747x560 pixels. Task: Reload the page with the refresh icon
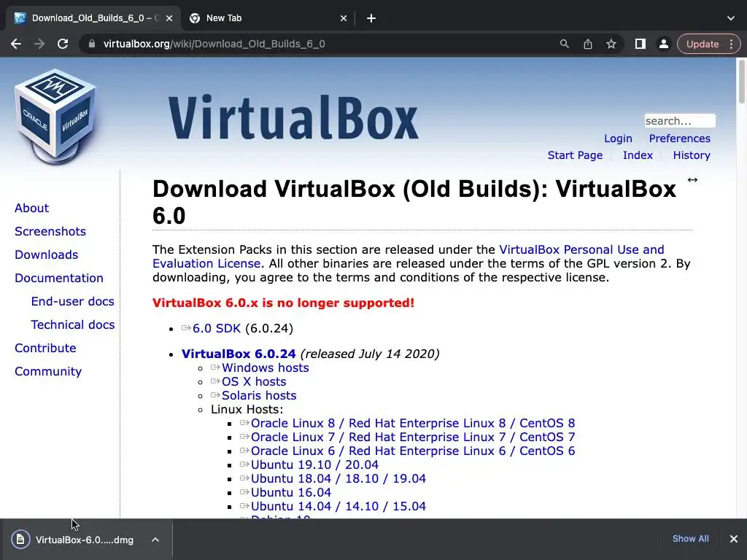[63, 44]
